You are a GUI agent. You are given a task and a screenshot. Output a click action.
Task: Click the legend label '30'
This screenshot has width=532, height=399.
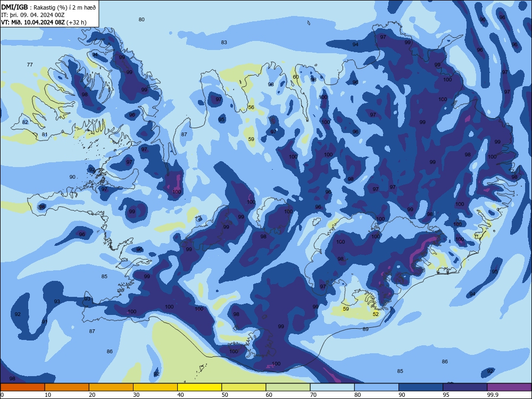(136, 395)
